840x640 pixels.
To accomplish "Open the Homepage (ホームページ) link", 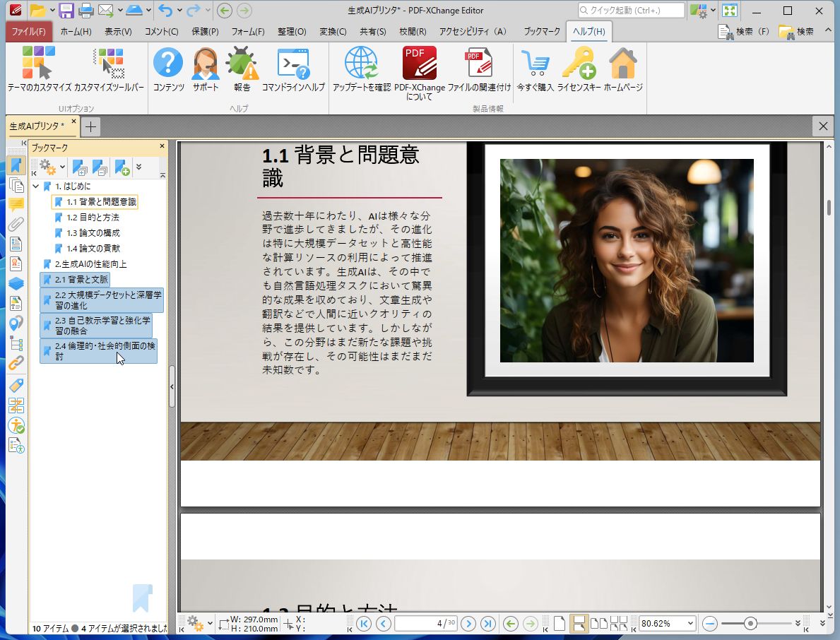I will tap(623, 69).
